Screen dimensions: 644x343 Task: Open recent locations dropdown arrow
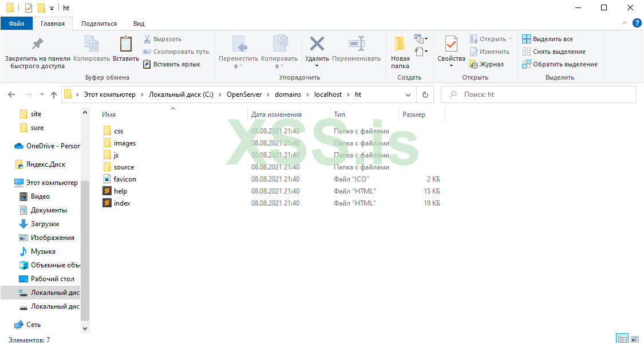pyautogui.click(x=42, y=94)
